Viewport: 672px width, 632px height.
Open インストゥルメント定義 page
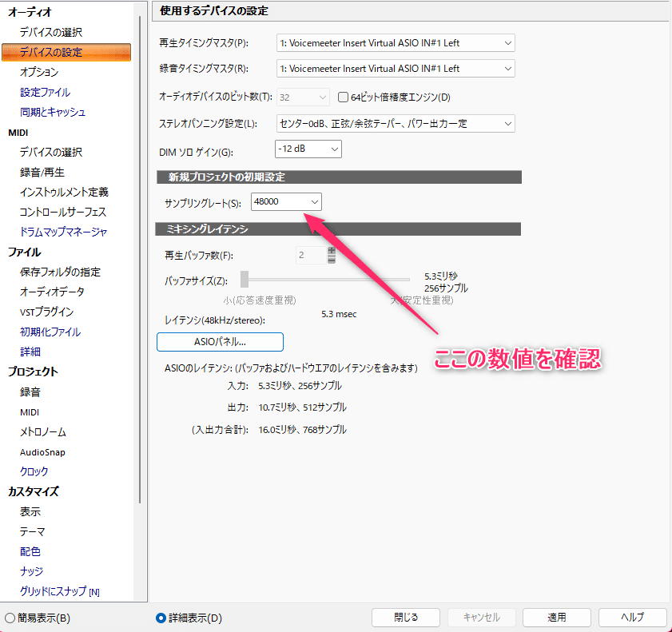pos(64,192)
